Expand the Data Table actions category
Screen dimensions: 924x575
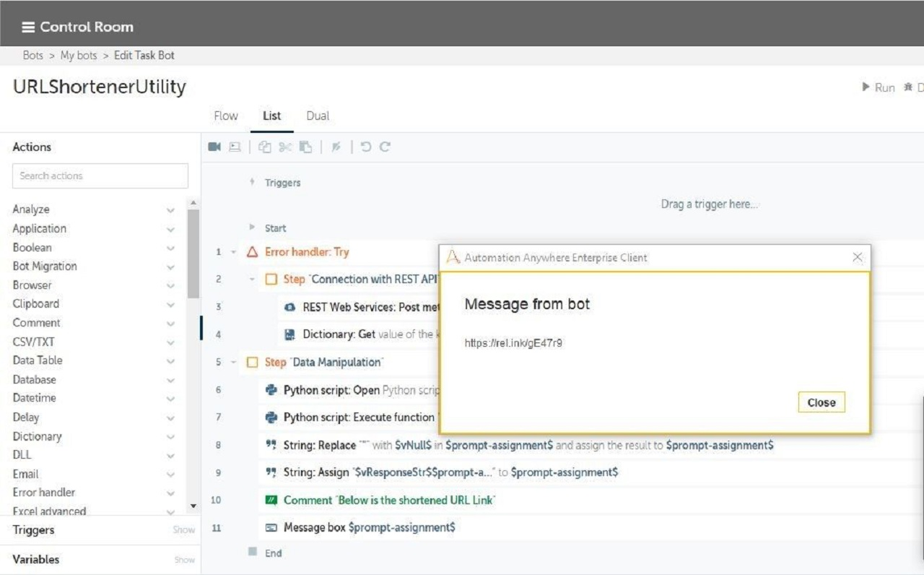[x=170, y=361]
